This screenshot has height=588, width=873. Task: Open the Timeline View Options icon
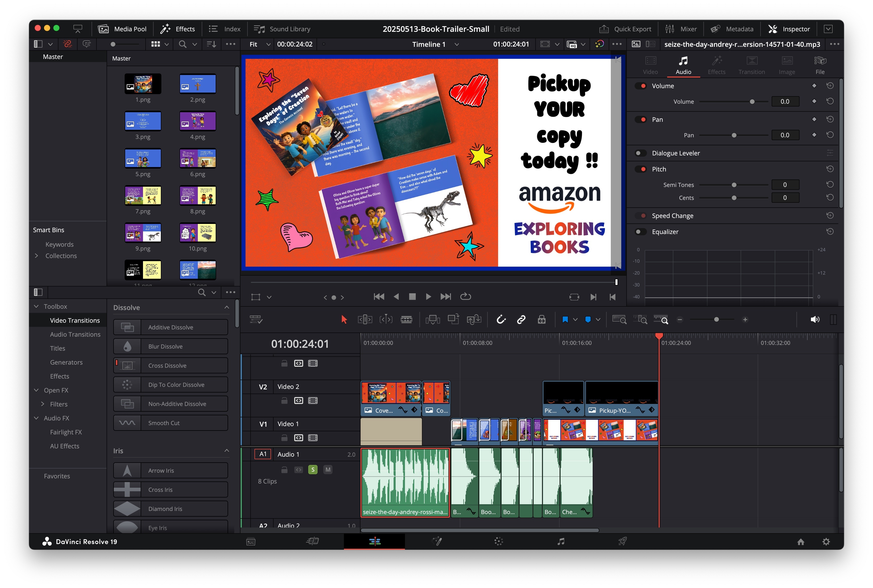256,320
